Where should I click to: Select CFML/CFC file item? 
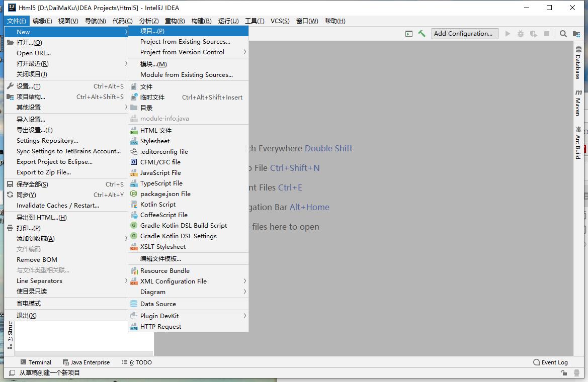tap(188, 162)
